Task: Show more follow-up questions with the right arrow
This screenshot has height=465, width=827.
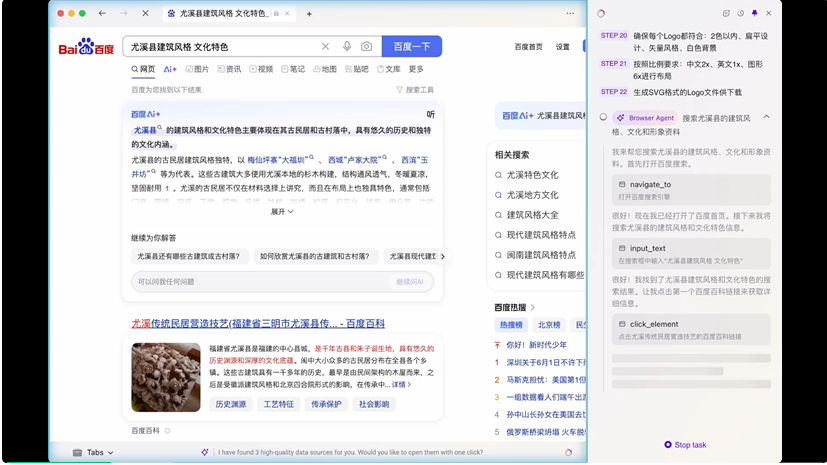Action: coord(443,256)
